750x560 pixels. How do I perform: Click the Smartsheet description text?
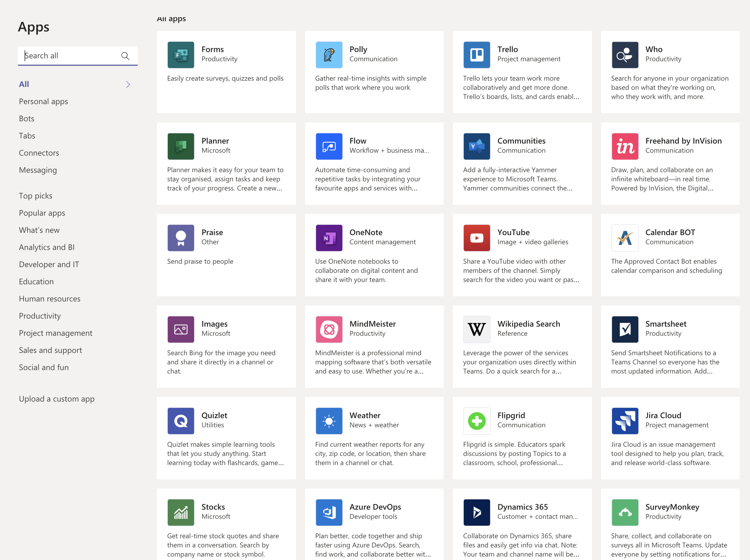coord(665,362)
